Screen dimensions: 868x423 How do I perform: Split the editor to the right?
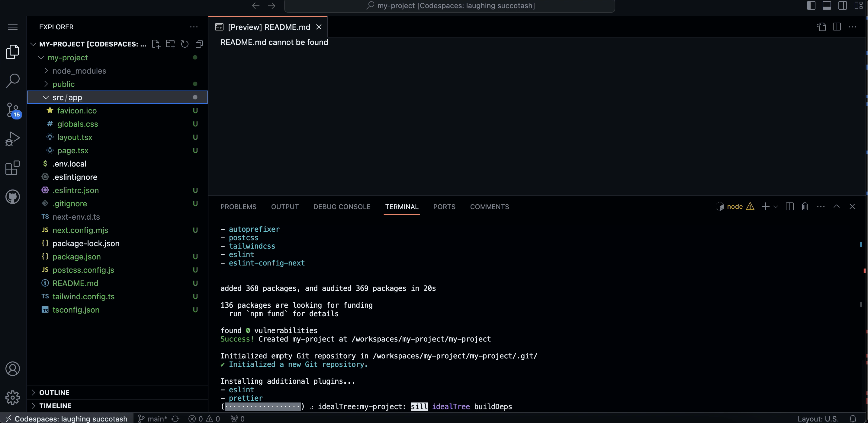(837, 27)
